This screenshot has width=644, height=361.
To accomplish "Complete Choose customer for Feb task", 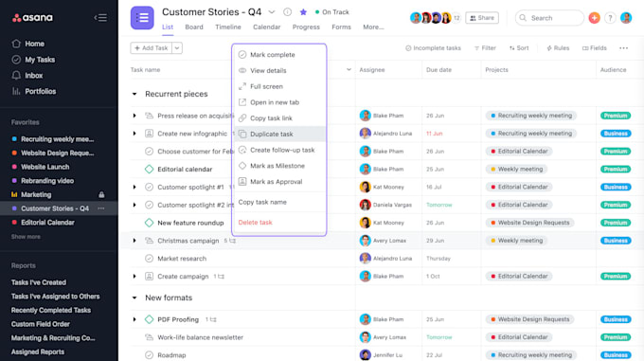I will (x=149, y=152).
